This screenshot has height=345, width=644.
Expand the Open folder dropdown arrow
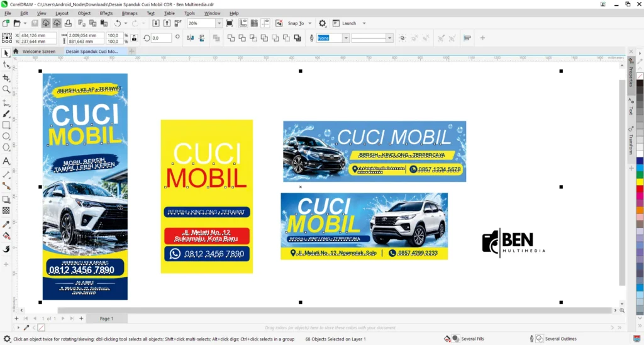(25, 23)
